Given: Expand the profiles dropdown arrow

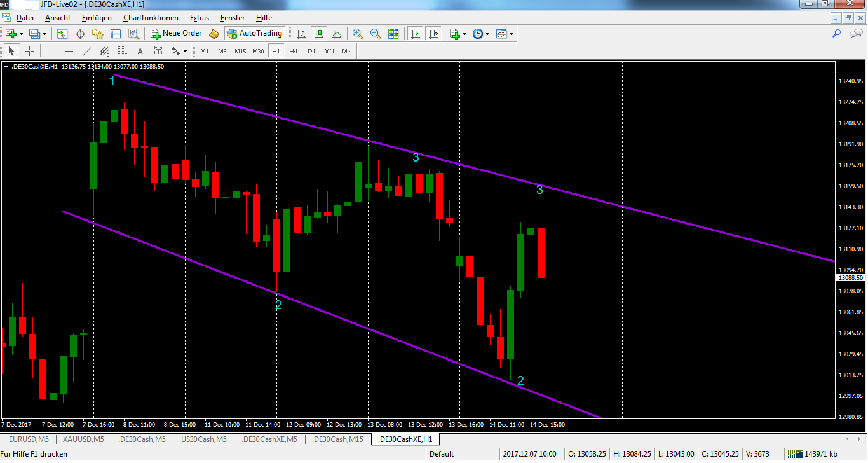Looking at the screenshot, I should [x=45, y=34].
